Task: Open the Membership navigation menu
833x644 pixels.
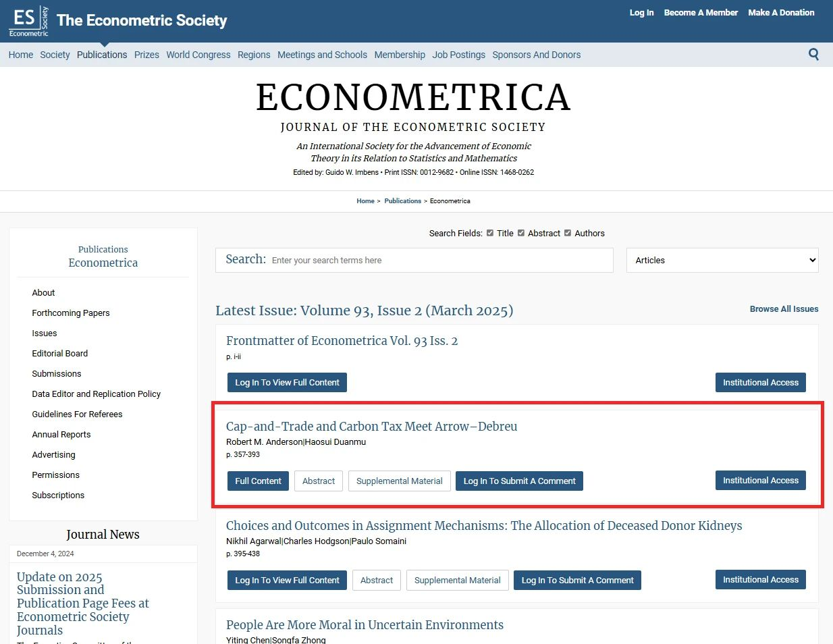Action: click(400, 55)
